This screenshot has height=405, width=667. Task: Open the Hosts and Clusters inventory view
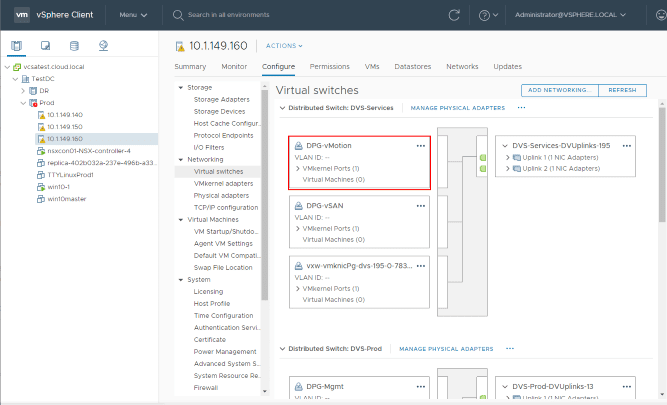17,46
